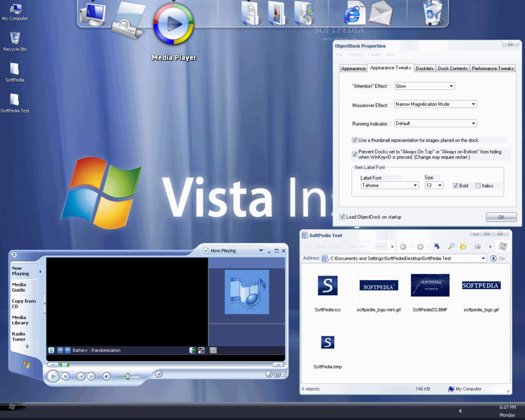The width and height of the screenshot is (525, 420).
Task: Switch to the Docklets tab
Action: pyautogui.click(x=424, y=68)
